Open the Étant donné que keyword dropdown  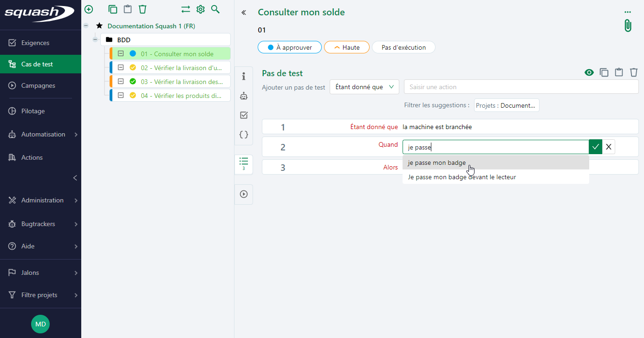364,87
